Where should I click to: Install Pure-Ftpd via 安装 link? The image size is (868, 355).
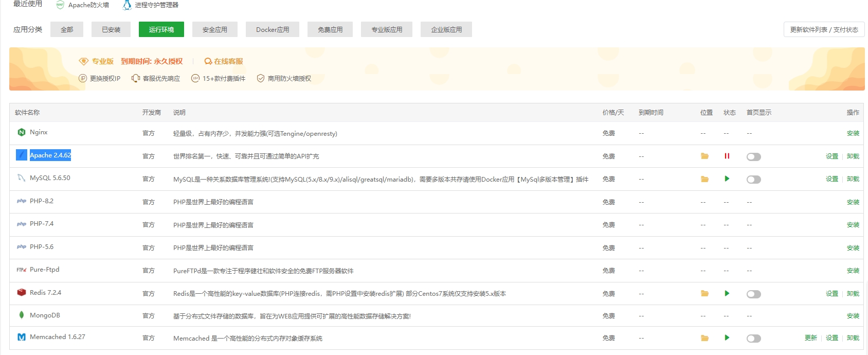click(853, 271)
